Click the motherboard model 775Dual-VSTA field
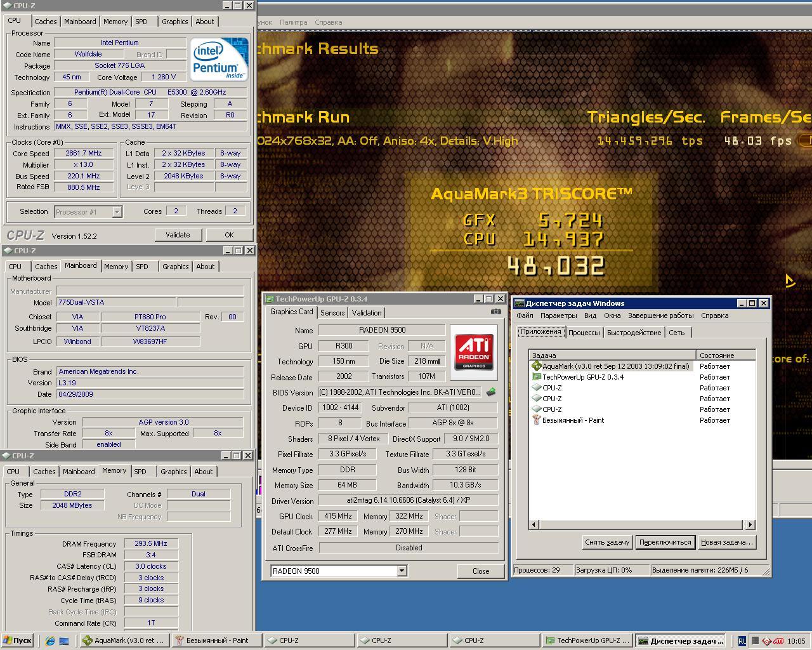812x650 pixels. pos(116,302)
